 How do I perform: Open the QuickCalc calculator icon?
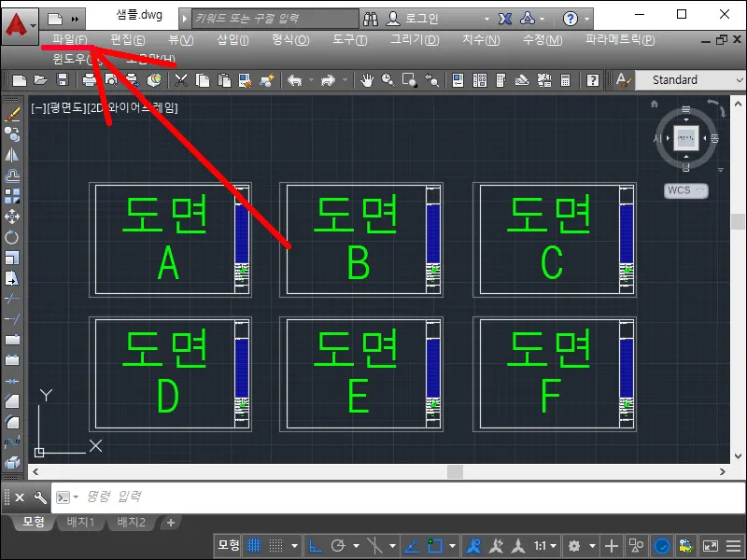coord(566,80)
